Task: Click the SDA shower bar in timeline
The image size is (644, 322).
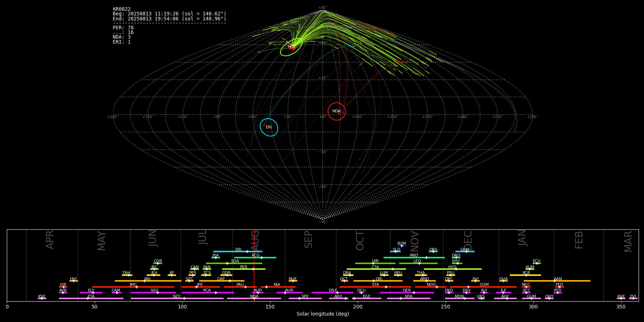Action: [x=234, y=263]
